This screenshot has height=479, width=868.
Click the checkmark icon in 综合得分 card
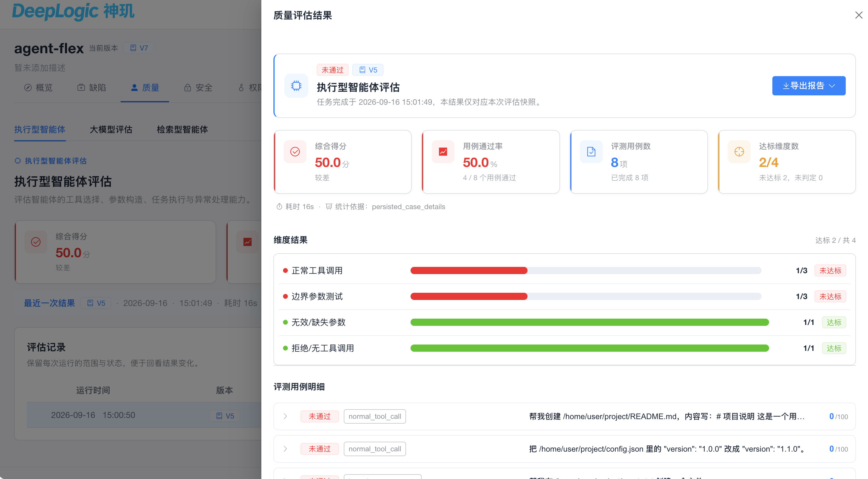[x=295, y=152]
